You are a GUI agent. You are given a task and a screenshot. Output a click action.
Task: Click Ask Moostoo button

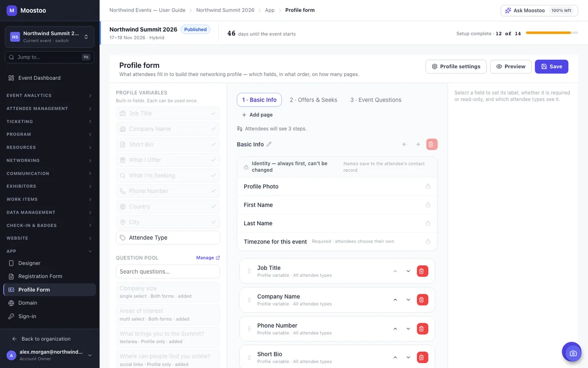click(x=539, y=10)
